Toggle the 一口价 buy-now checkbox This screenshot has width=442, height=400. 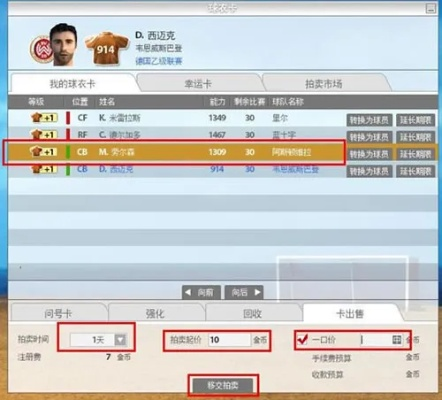pyautogui.click(x=302, y=340)
